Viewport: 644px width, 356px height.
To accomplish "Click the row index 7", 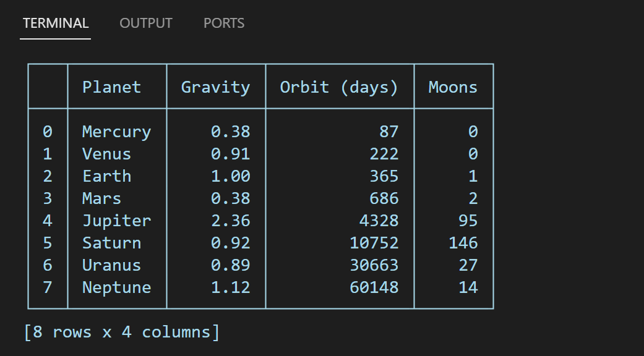I will [48, 287].
